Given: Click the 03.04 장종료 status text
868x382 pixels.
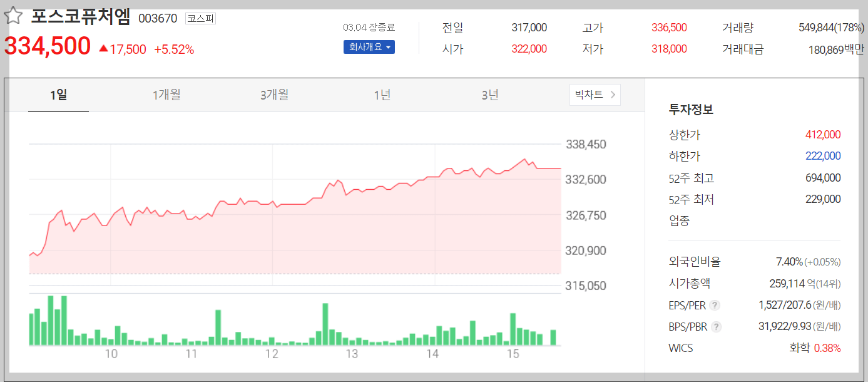Looking at the screenshot, I should [x=369, y=28].
